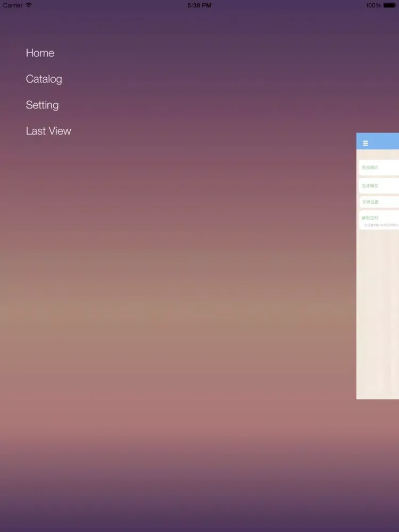The width and height of the screenshot is (399, 532).
Task: Select the 夜间模式 settings row
Action: 379,168
